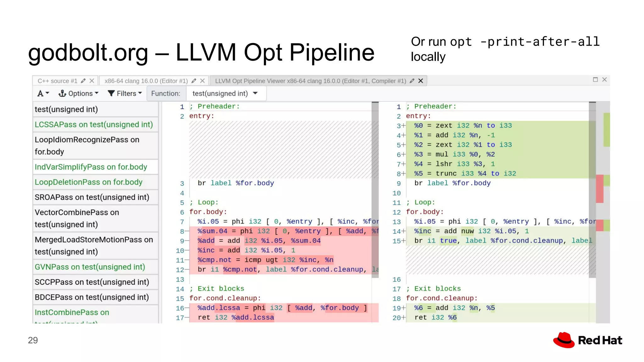Switch to the C++ source #1 tab
The height and width of the screenshot is (362, 644).
57,81
